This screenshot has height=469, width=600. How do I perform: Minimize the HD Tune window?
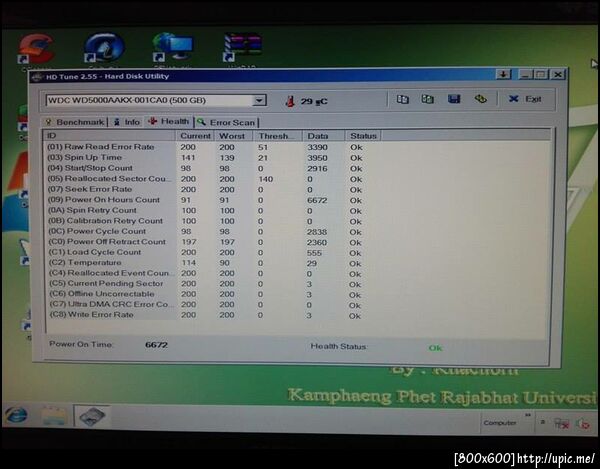point(525,75)
